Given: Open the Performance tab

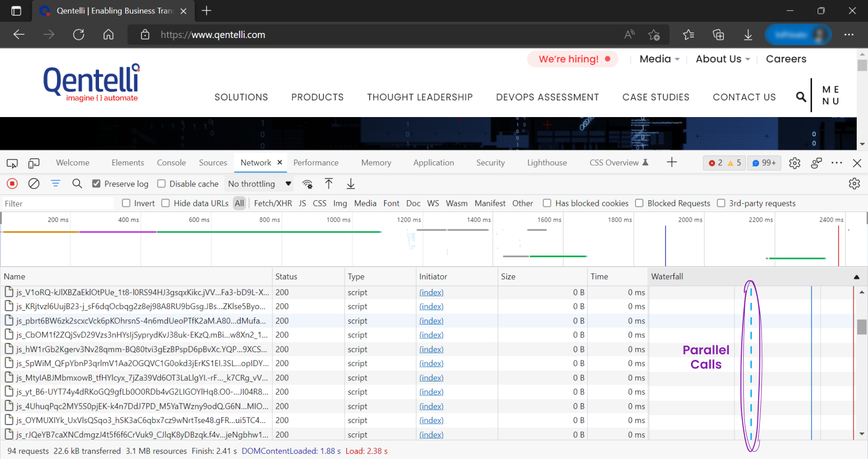Looking at the screenshot, I should [x=316, y=163].
